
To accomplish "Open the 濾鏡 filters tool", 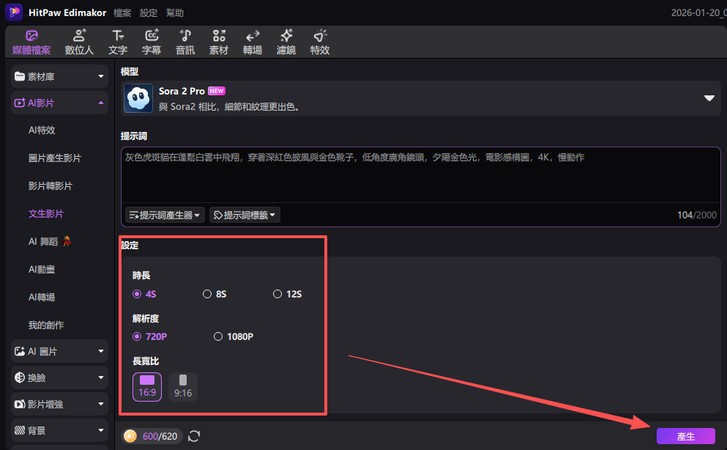I will tap(286, 42).
